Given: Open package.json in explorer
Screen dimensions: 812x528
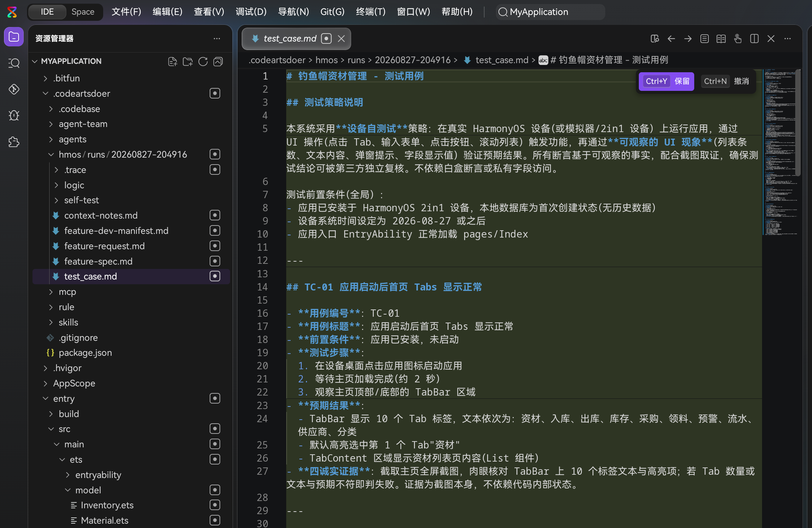Looking at the screenshot, I should point(85,353).
